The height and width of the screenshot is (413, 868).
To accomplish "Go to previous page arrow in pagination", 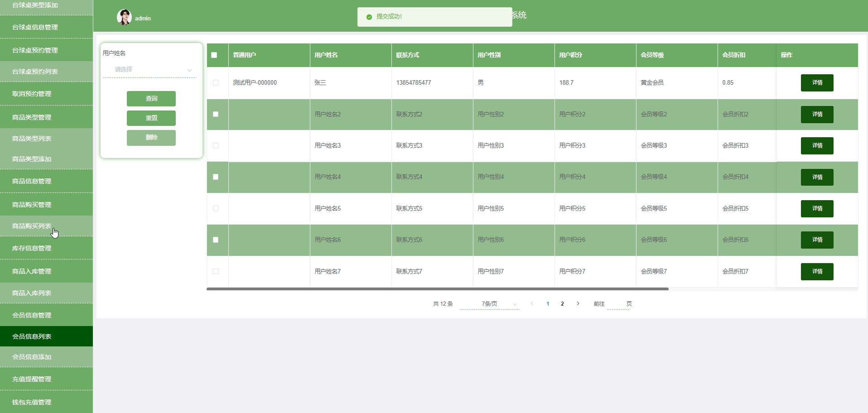I will pyautogui.click(x=532, y=303).
